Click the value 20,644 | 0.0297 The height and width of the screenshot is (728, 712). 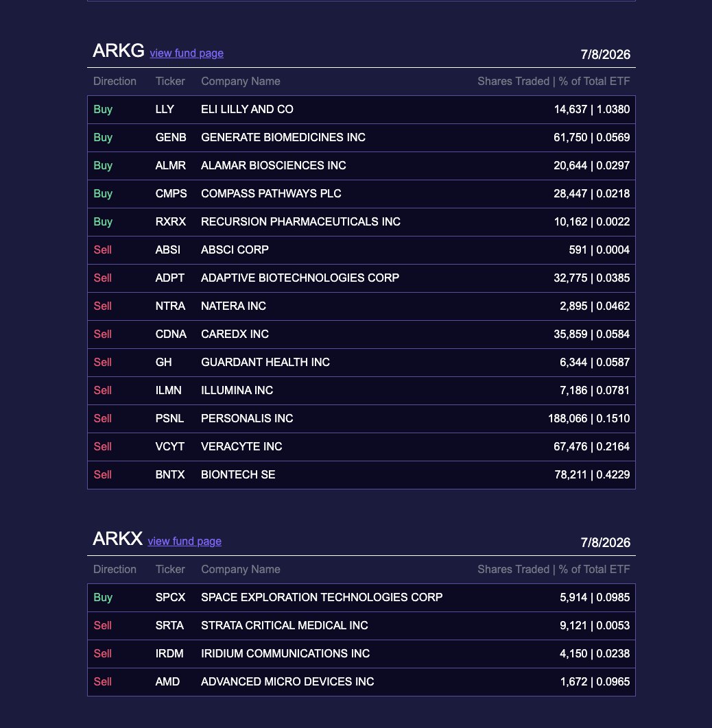pyautogui.click(x=592, y=166)
